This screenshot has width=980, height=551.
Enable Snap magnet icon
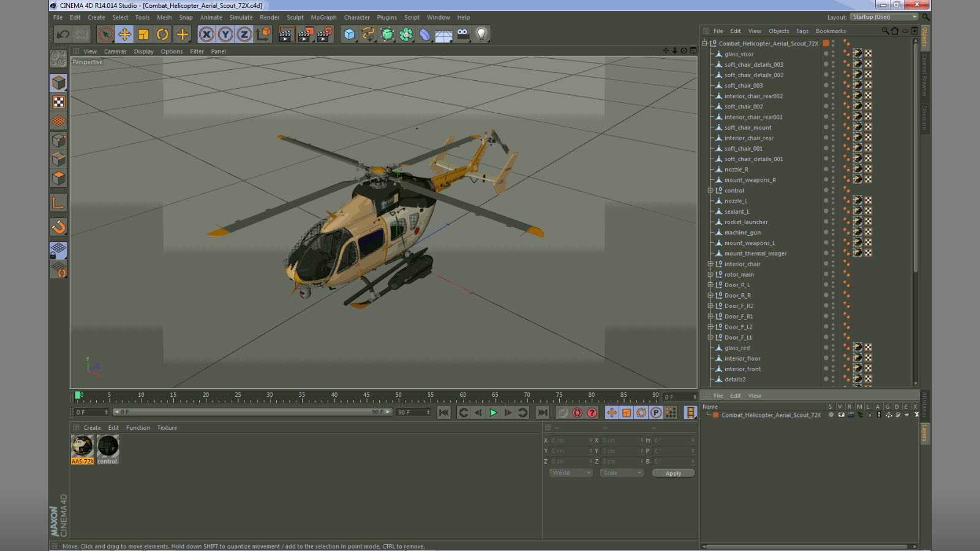click(59, 227)
